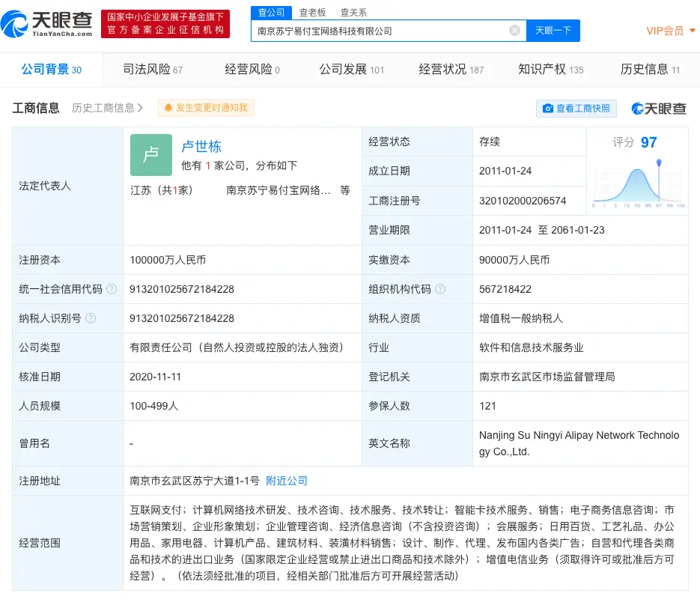Click 查看工商快照 button
The width and height of the screenshot is (700, 608).
click(576, 109)
